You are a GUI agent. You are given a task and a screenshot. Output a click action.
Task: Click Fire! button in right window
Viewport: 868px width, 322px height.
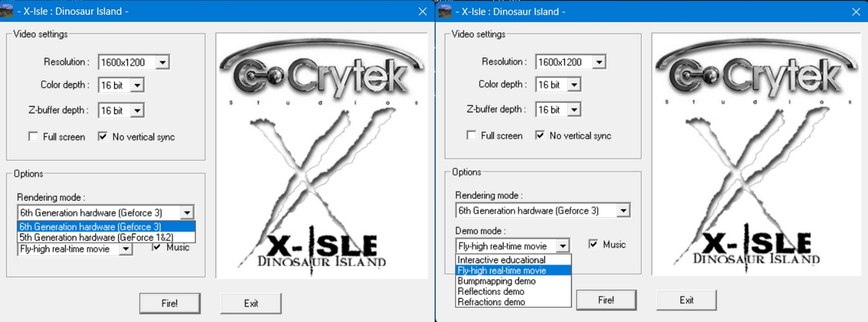point(606,300)
